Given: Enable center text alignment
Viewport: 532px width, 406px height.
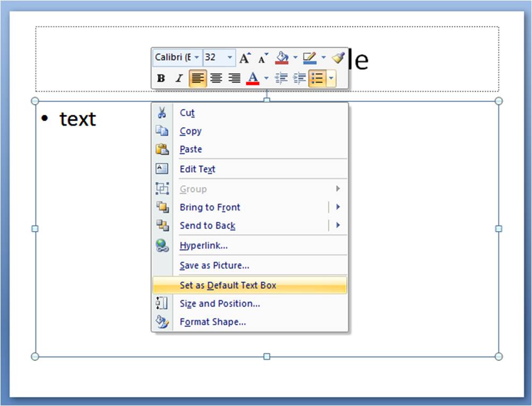Looking at the screenshot, I should pos(217,78).
